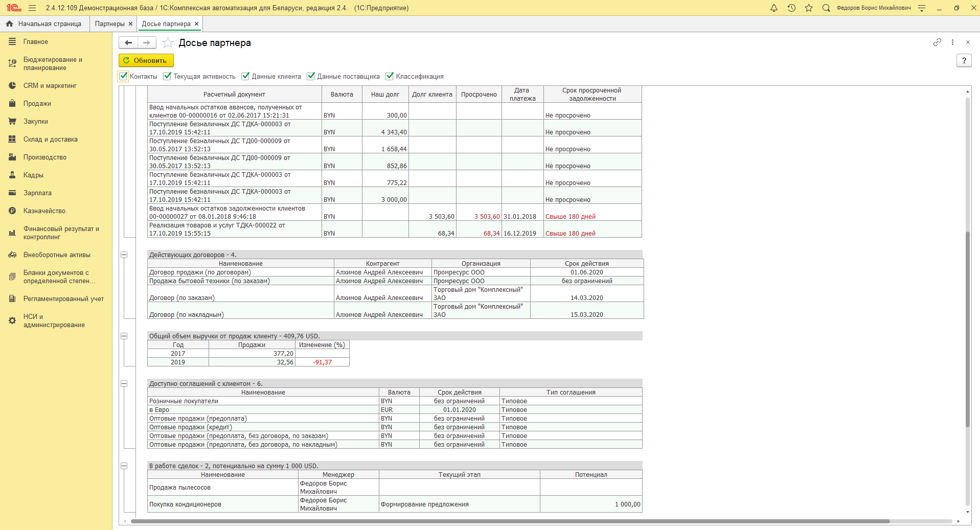Open the Продажи section in sidebar

tap(37, 104)
